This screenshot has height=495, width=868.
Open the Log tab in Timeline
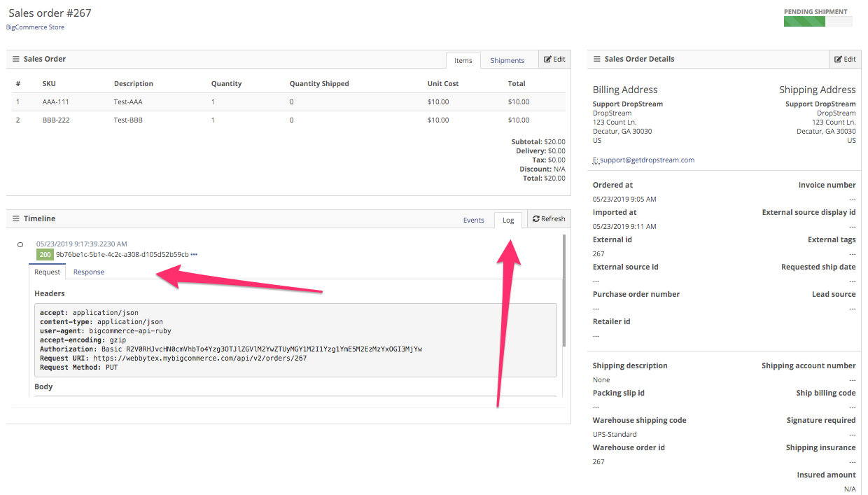click(508, 221)
